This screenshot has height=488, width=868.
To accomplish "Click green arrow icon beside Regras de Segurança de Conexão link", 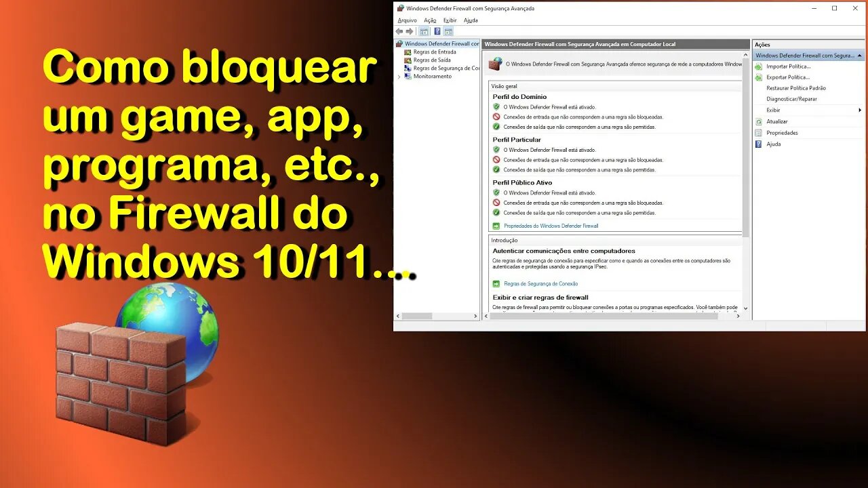I will [x=496, y=284].
